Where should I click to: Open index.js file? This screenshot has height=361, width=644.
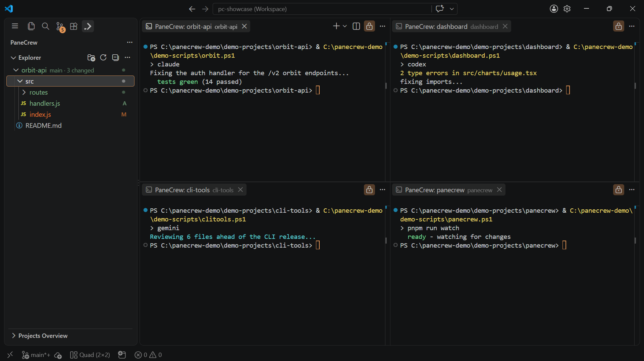tap(70, 114)
